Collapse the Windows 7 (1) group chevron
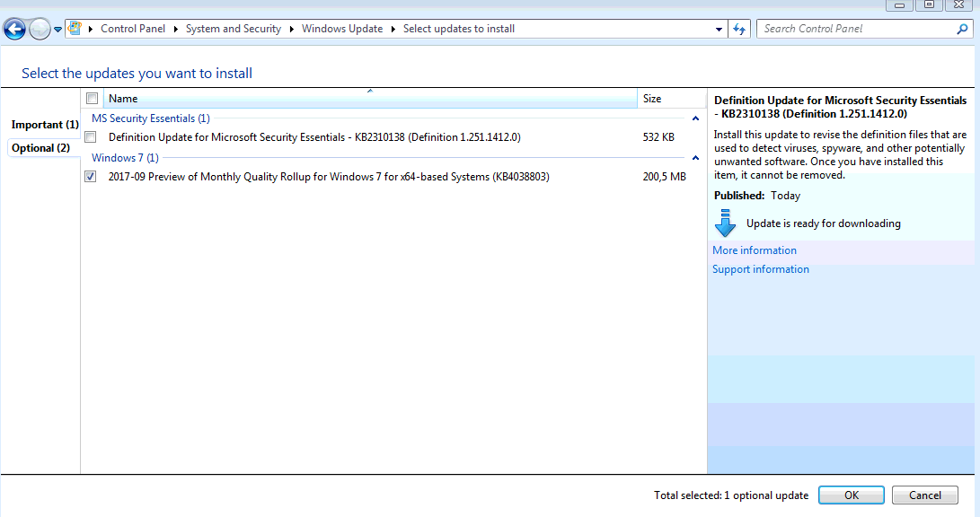Viewport: 980px width, 517px height. [x=695, y=158]
